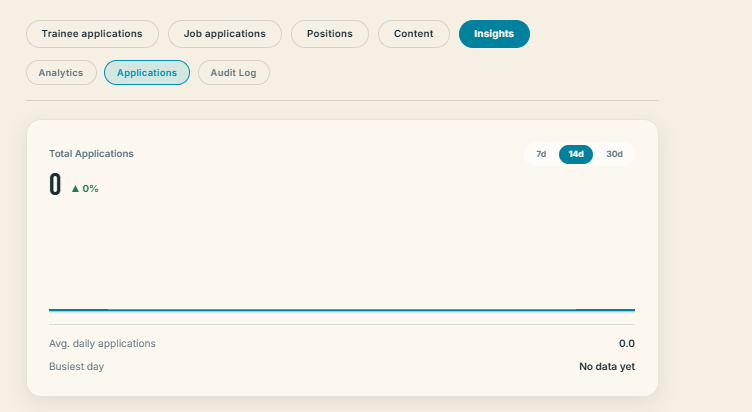Open the Positions tab
Viewport: 752px width, 412px height.
pos(329,34)
